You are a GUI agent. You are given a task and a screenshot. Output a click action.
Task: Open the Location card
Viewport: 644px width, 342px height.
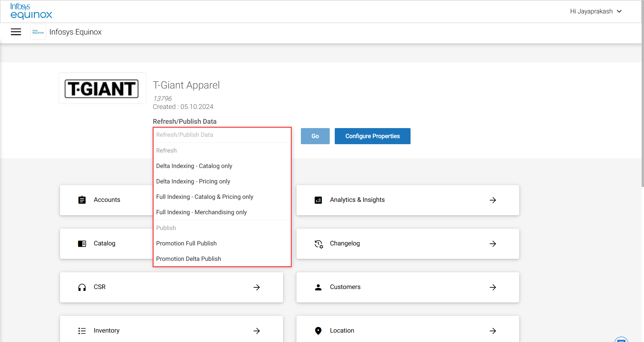(x=408, y=329)
